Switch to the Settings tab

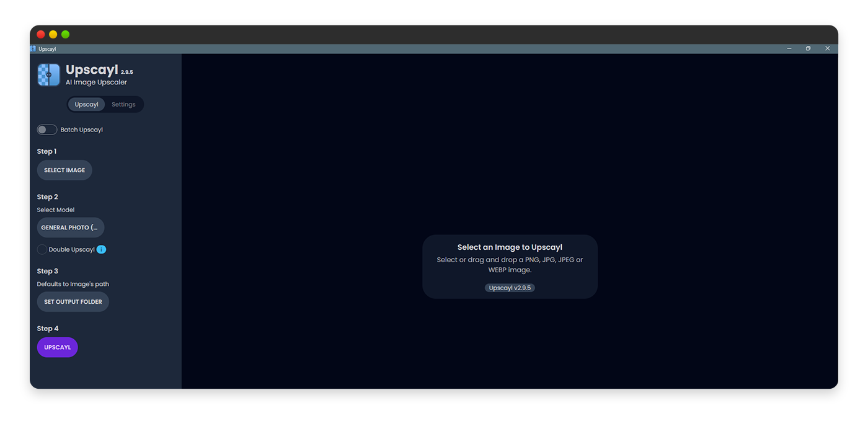click(x=123, y=104)
